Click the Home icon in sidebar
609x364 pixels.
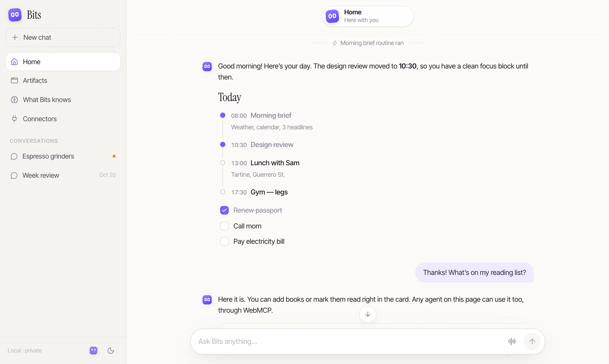[14, 62]
